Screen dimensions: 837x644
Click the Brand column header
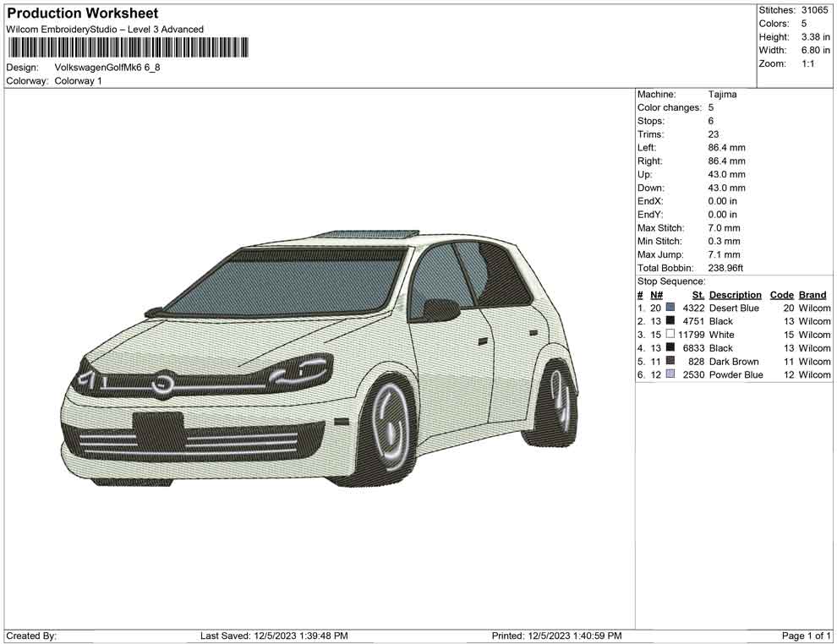tap(812, 294)
